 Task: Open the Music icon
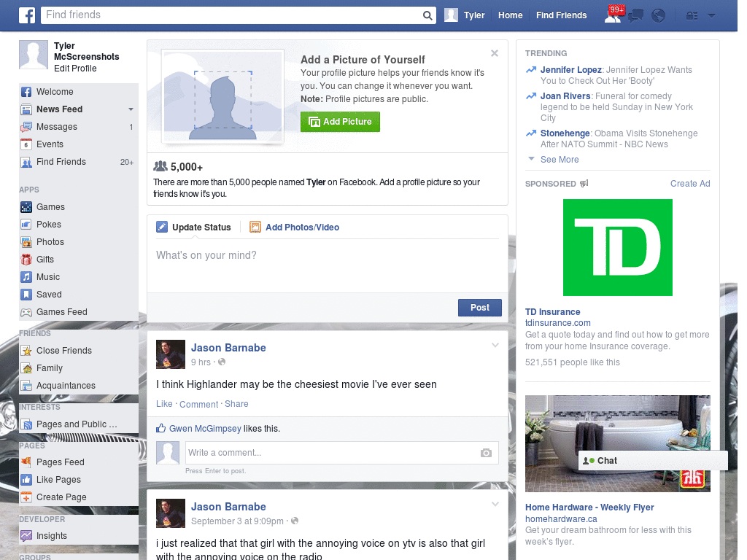(x=26, y=277)
